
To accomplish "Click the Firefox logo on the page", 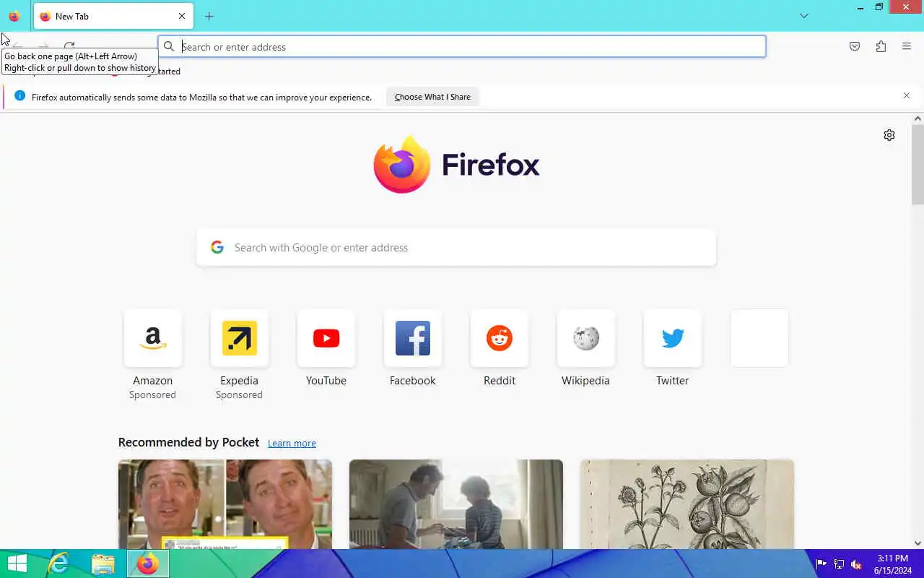I will tap(456, 164).
